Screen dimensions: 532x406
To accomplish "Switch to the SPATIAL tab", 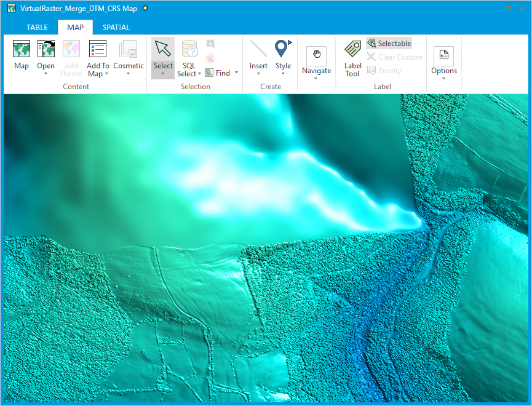I will pyautogui.click(x=116, y=28).
